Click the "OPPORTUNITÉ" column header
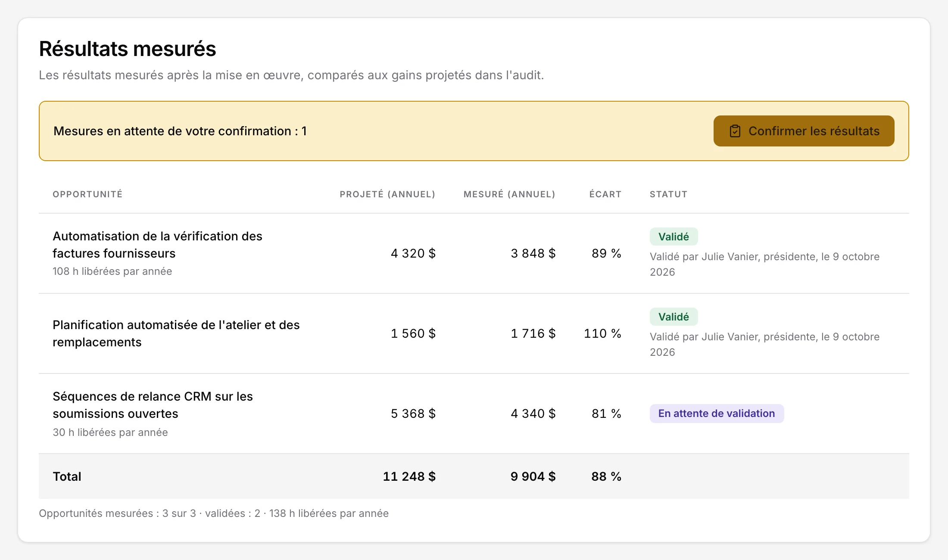Image resolution: width=948 pixels, height=560 pixels. (87, 194)
